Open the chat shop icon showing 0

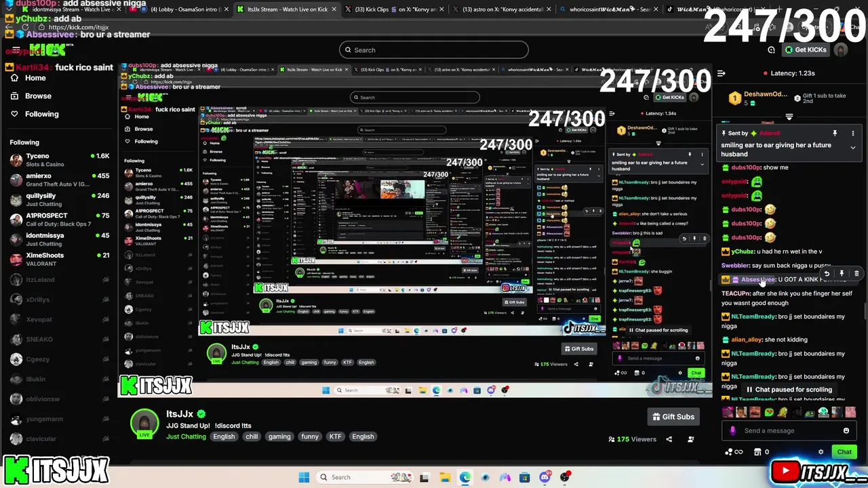click(x=762, y=452)
